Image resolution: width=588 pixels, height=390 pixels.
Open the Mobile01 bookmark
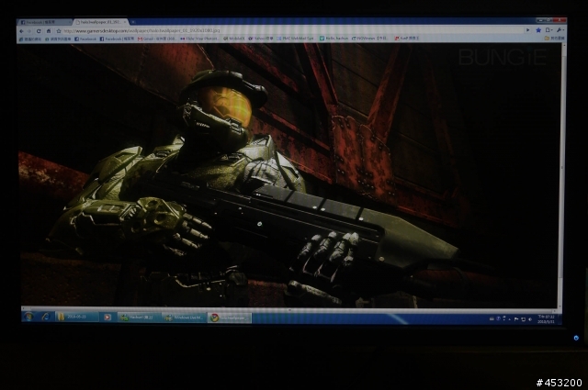pos(234,39)
